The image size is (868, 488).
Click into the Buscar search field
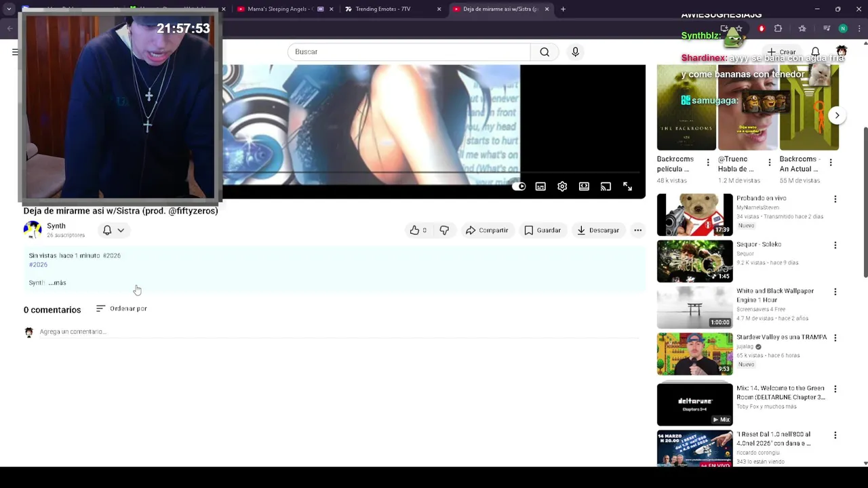click(409, 52)
